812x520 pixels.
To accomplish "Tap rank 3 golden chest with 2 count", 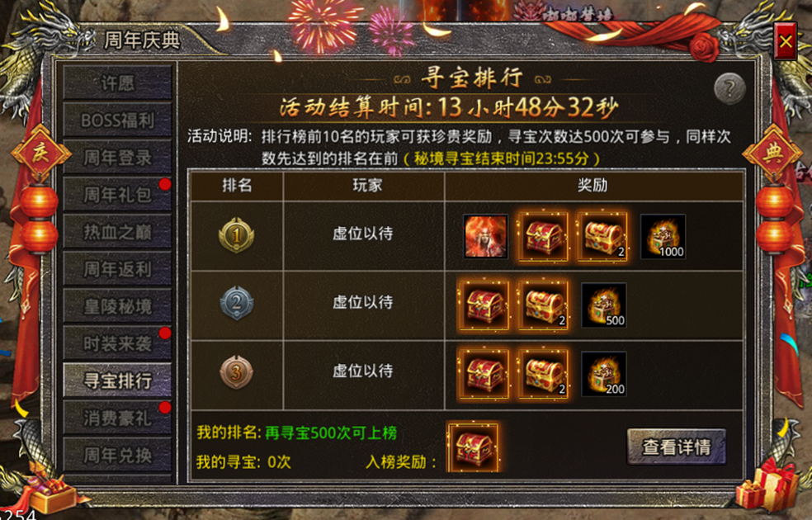I will (x=543, y=374).
